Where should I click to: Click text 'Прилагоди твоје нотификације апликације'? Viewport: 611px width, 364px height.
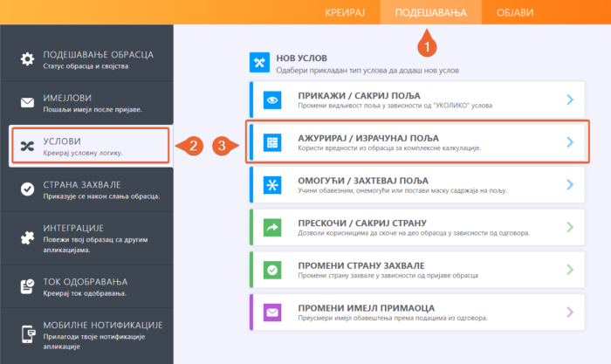94,341
